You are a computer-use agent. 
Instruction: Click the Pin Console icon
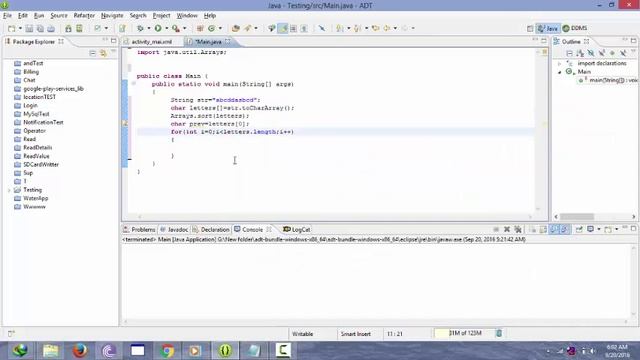click(579, 229)
